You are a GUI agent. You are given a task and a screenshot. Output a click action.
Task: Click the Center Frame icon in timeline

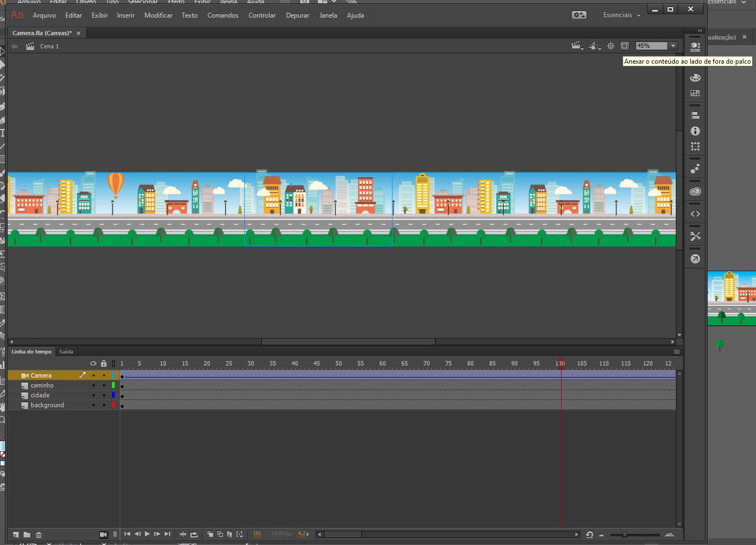pos(183,534)
